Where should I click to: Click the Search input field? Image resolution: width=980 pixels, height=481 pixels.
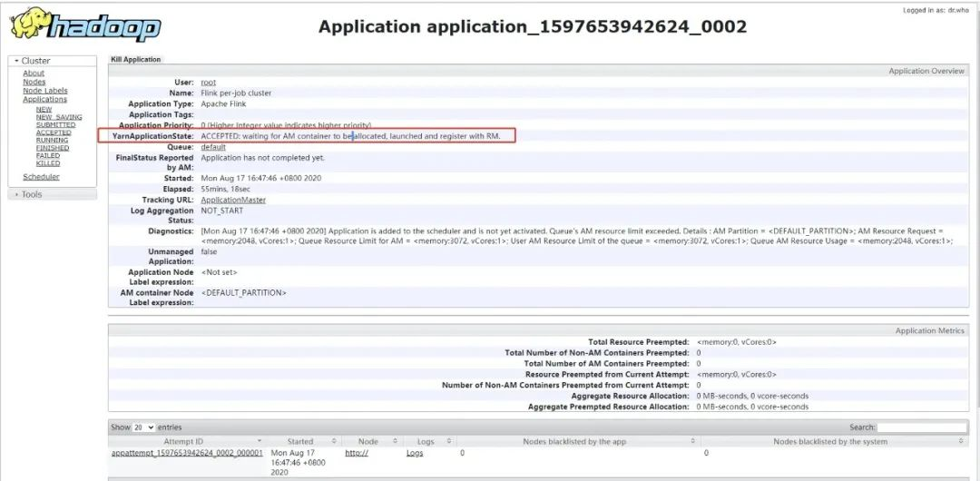tap(922, 427)
